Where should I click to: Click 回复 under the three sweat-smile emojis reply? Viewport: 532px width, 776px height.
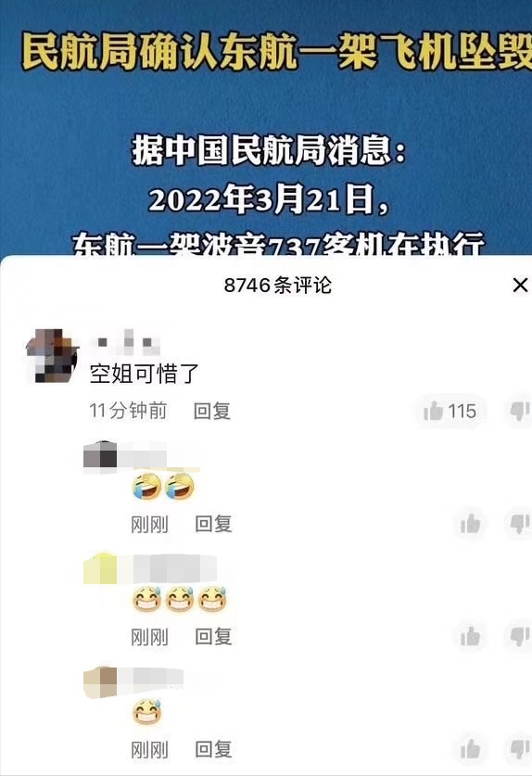[213, 636]
